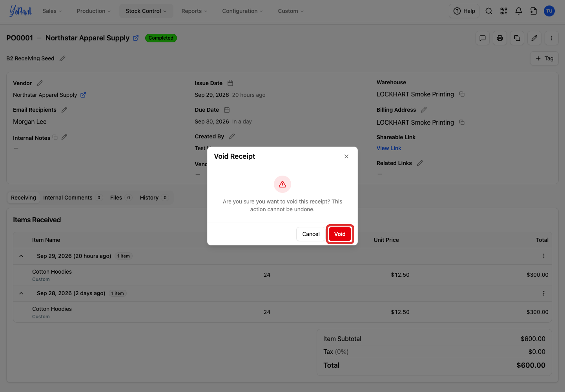565x392 pixels.
Task: Edit the B2 Receiving Seed name
Action: click(62, 58)
